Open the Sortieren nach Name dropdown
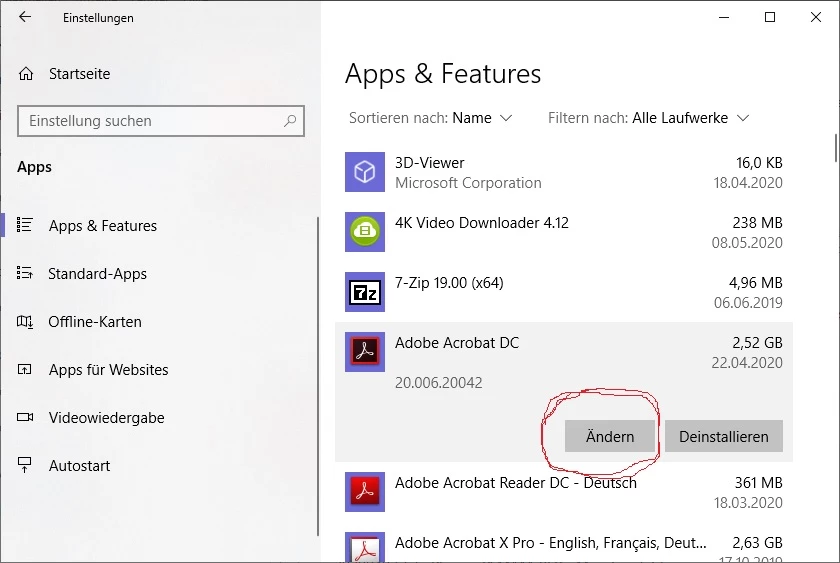The image size is (840, 563). click(x=431, y=118)
